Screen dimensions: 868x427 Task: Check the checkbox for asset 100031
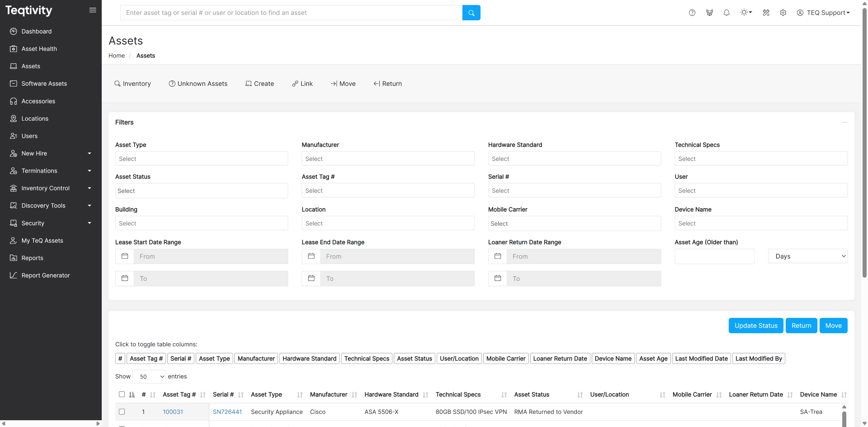[x=122, y=411]
